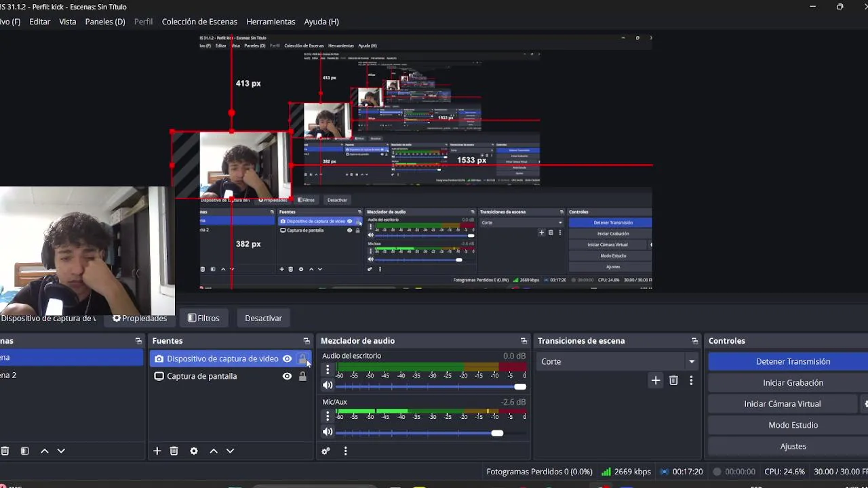868x488 pixels.
Task: Open the audio mixer menu at the panel bottom
Action: 345,451
